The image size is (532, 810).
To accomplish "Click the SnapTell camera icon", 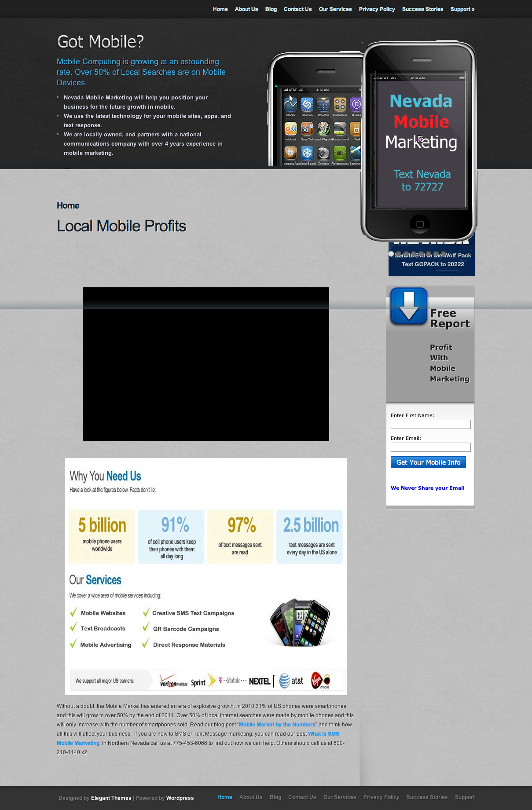I will click(x=307, y=129).
